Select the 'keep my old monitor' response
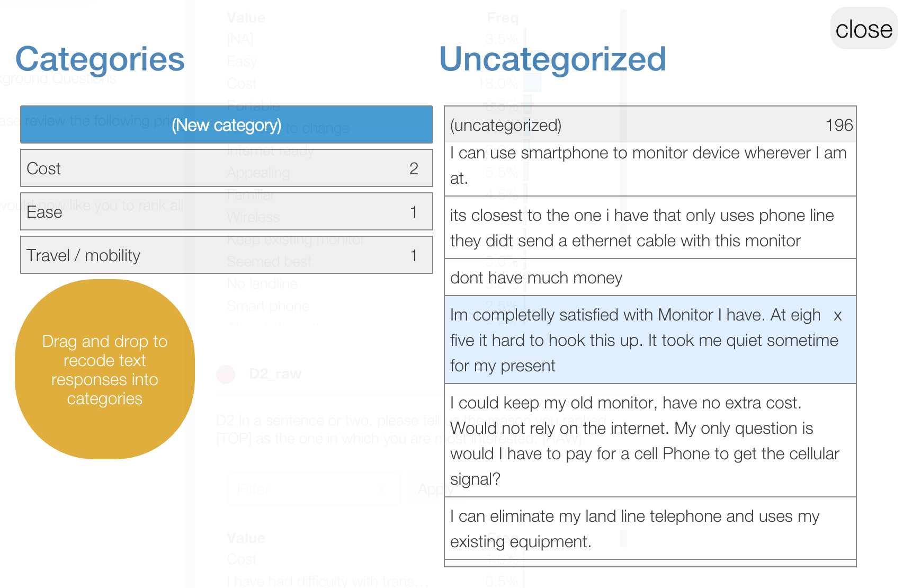The height and width of the screenshot is (588, 903). click(x=650, y=441)
